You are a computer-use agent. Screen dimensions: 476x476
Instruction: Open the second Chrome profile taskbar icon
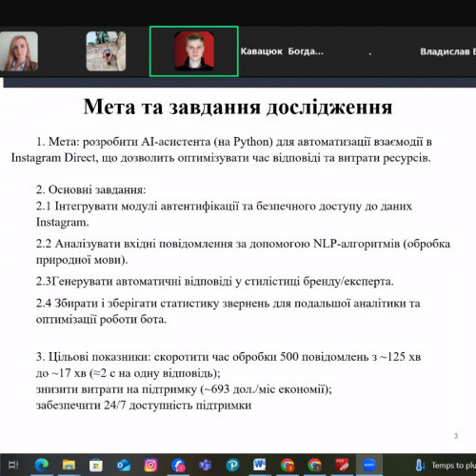coord(314,466)
